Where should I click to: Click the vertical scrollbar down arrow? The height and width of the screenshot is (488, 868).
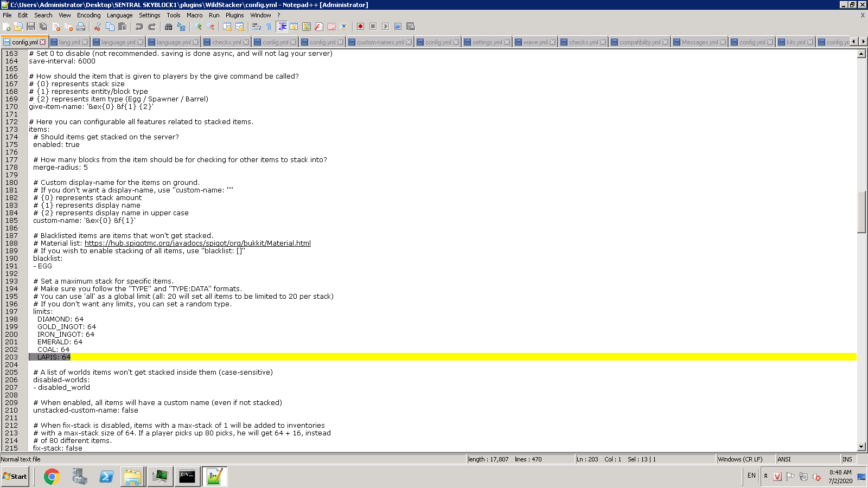[861, 447]
